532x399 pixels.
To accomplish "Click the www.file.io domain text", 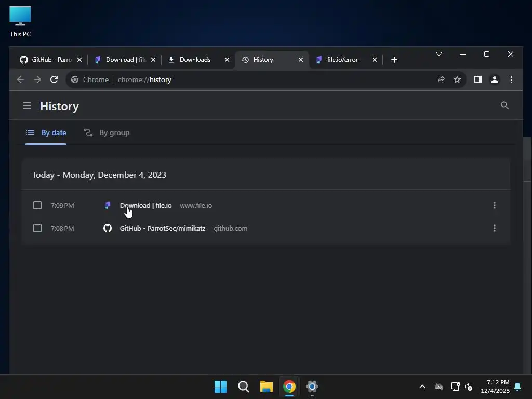I will click(196, 205).
